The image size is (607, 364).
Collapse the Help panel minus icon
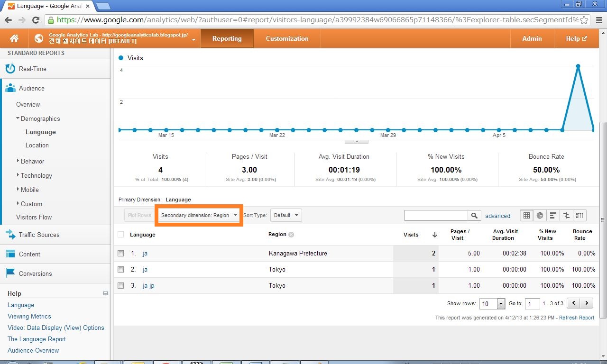click(x=105, y=293)
